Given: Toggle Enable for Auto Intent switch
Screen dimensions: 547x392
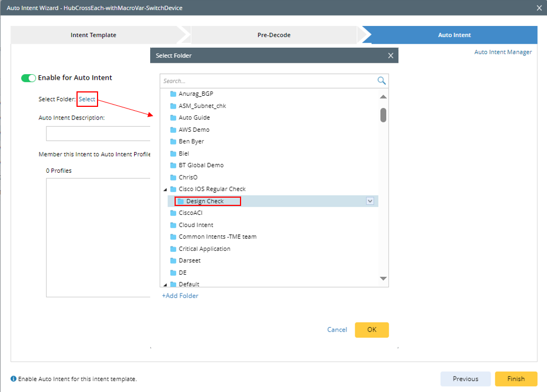Looking at the screenshot, I should point(28,78).
